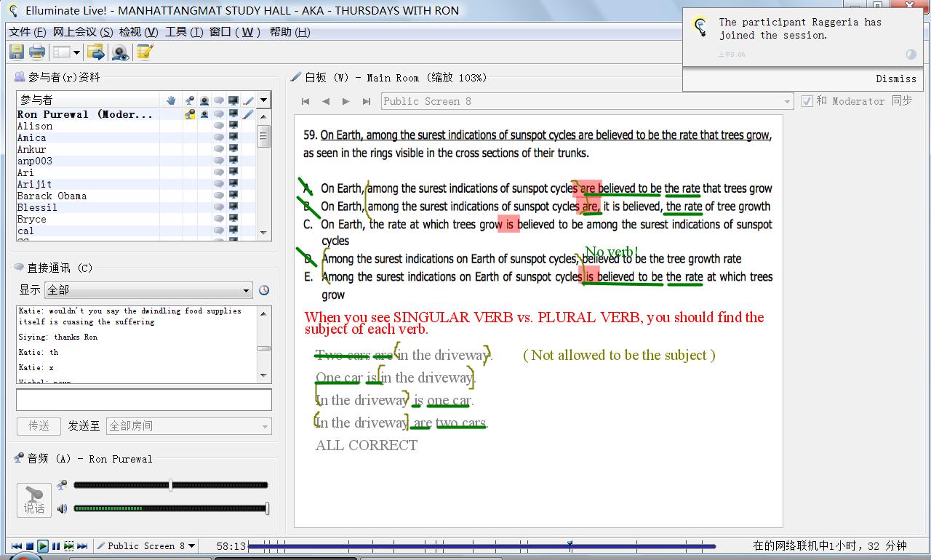This screenshot has width=931, height=560.
Task: Go to next whiteboard screen
Action: (346, 101)
